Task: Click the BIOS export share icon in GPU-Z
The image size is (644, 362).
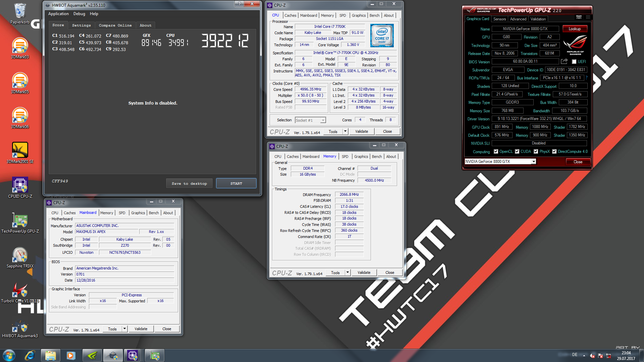Action: pos(564,61)
